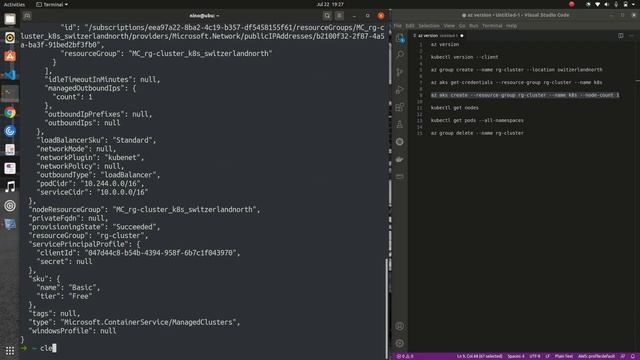Click the AWS profile:default status item
This screenshot has height=360, width=640.
point(596,356)
